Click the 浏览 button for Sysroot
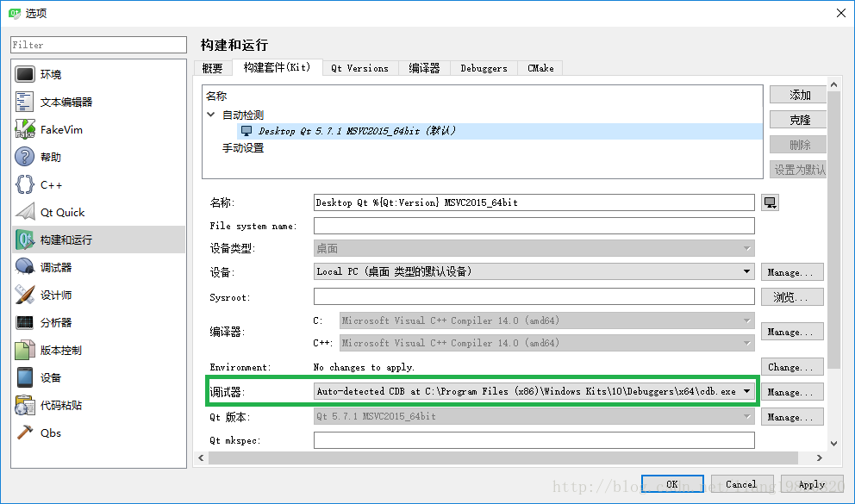 coord(792,297)
